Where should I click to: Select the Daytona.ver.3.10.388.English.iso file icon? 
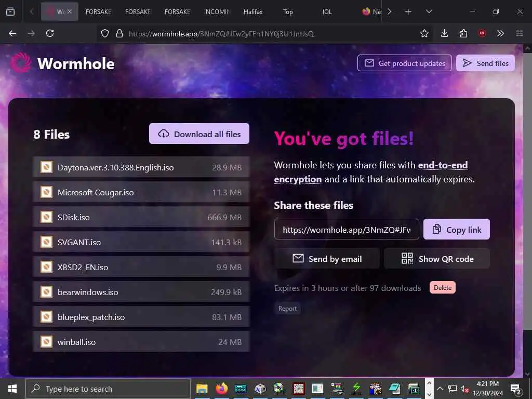click(x=46, y=167)
